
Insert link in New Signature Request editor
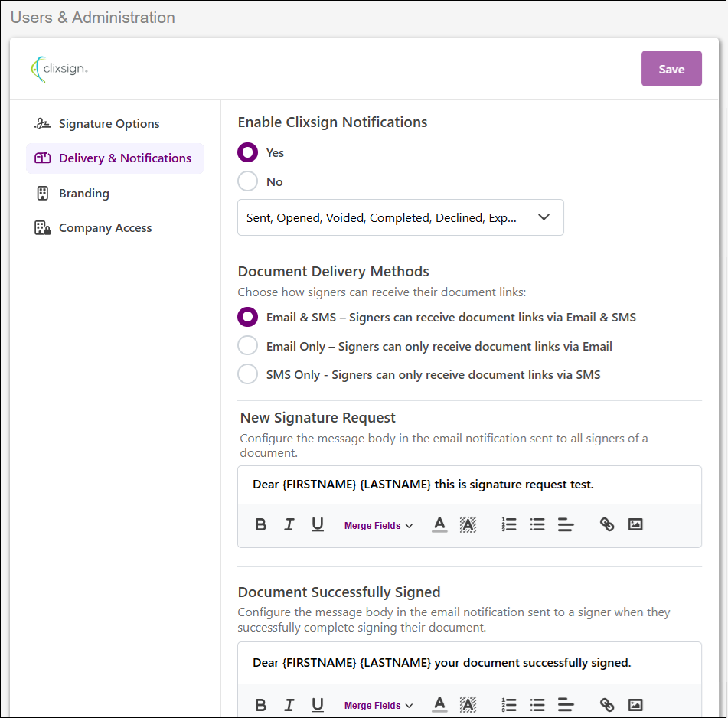pyautogui.click(x=607, y=524)
